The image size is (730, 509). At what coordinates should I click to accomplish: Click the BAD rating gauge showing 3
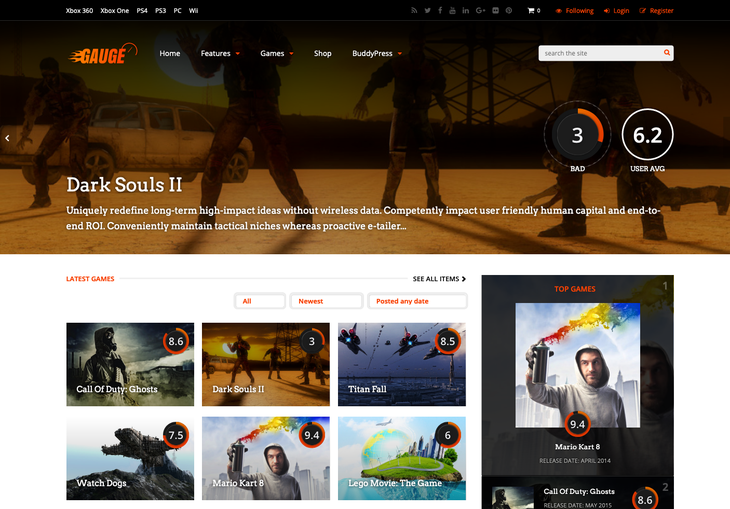(x=577, y=135)
